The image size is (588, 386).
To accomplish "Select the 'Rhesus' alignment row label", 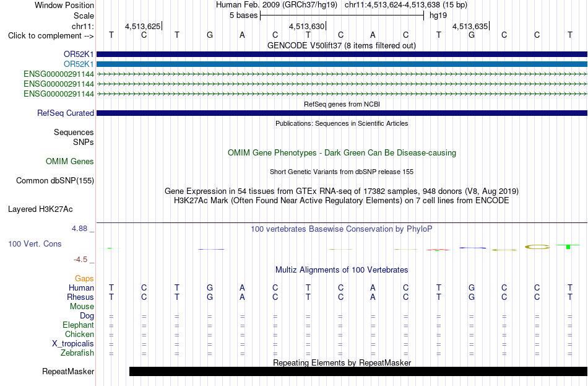I will pyautogui.click(x=80, y=297).
